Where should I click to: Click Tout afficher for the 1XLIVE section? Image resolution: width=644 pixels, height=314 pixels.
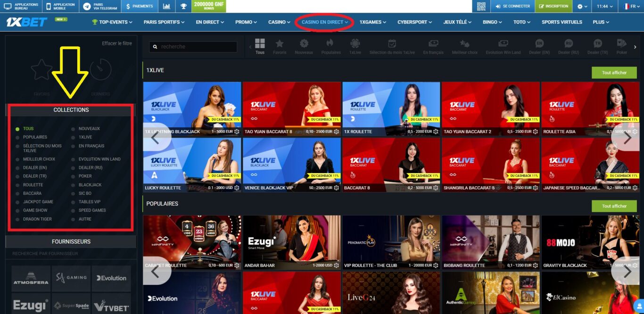point(614,73)
